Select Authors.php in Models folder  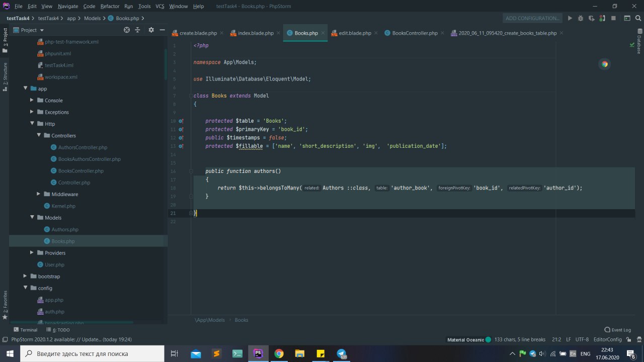(x=64, y=229)
